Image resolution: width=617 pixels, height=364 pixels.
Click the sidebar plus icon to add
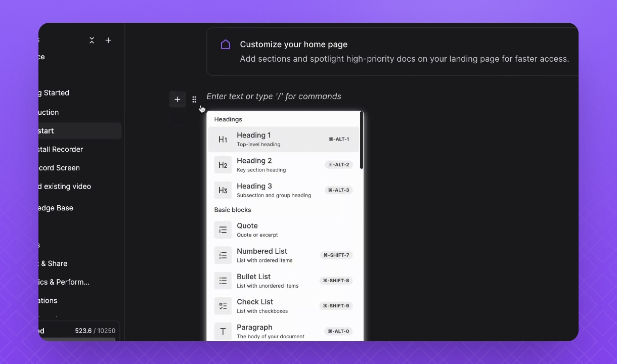point(108,40)
